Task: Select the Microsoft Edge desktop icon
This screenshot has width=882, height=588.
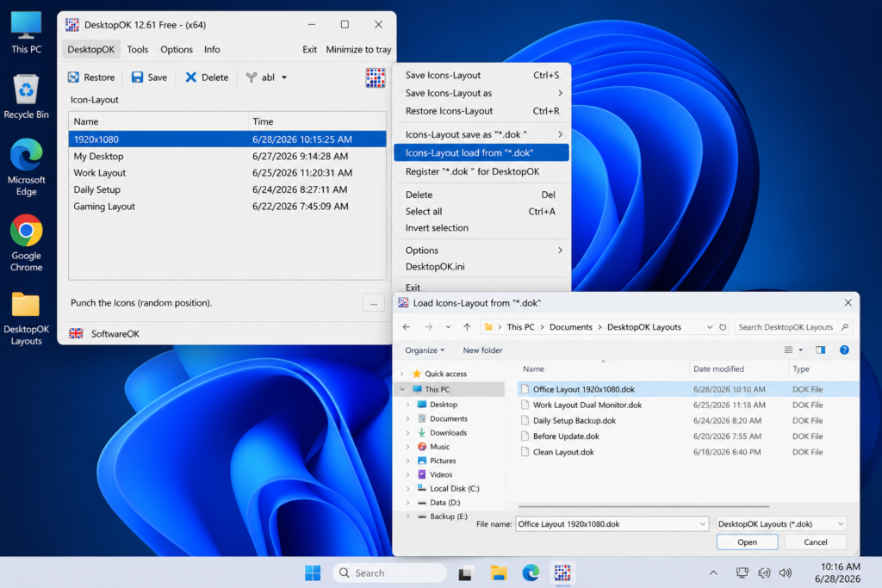Action: [26, 167]
